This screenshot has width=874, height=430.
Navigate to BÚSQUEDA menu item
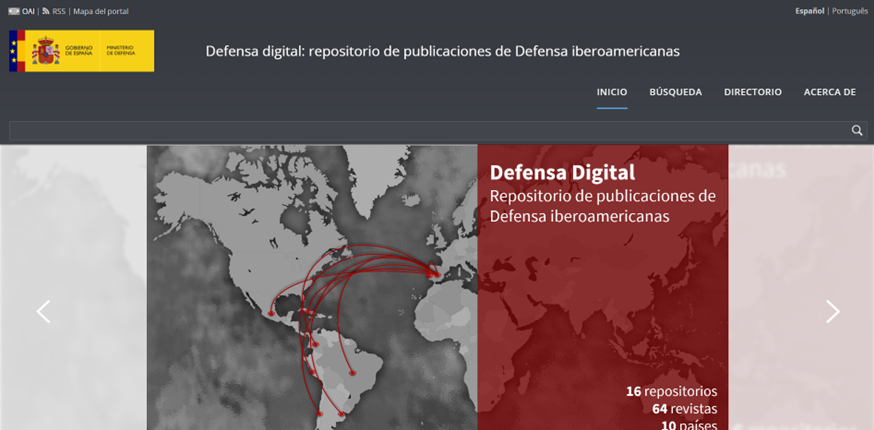point(675,92)
